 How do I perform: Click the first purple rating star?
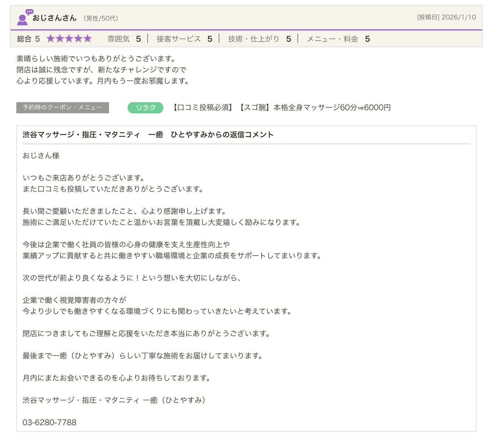tap(50, 39)
